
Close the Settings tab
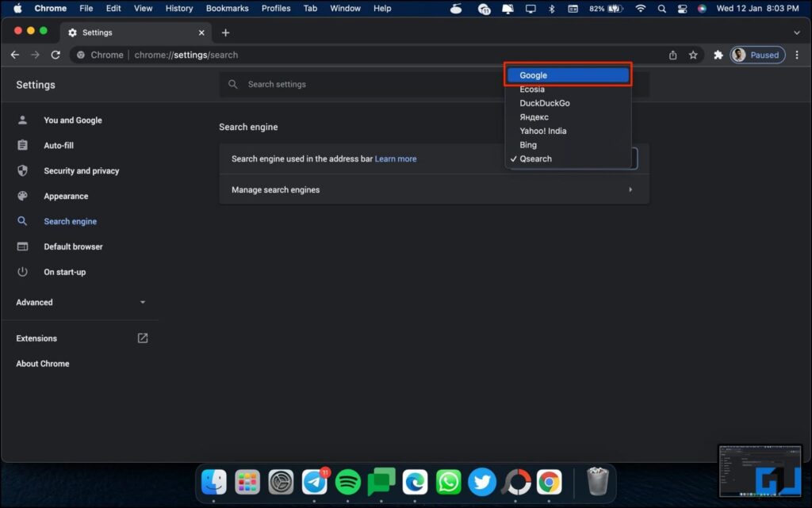click(x=201, y=32)
